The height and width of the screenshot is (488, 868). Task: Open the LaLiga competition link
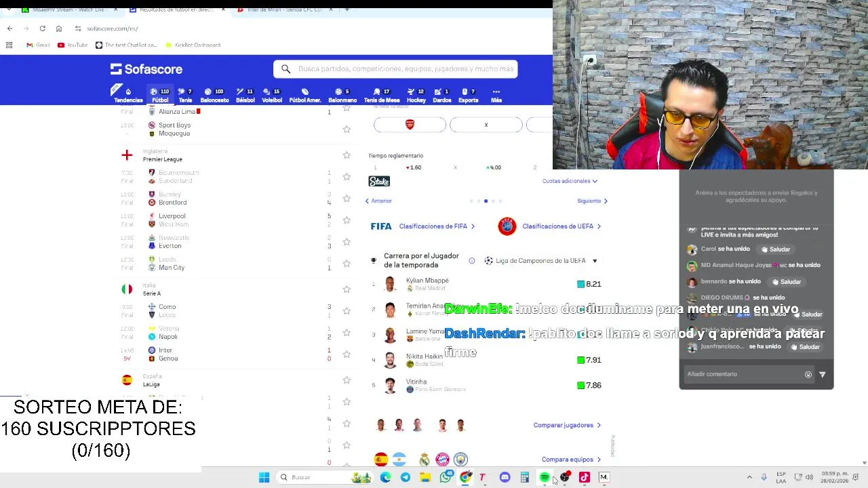click(151, 384)
